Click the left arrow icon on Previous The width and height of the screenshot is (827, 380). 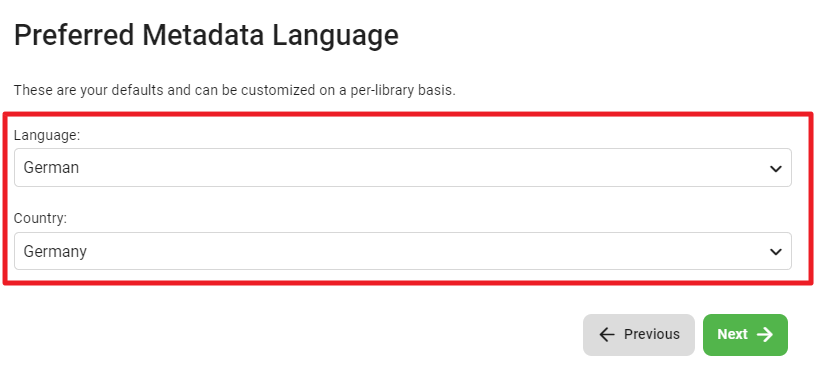click(x=607, y=335)
